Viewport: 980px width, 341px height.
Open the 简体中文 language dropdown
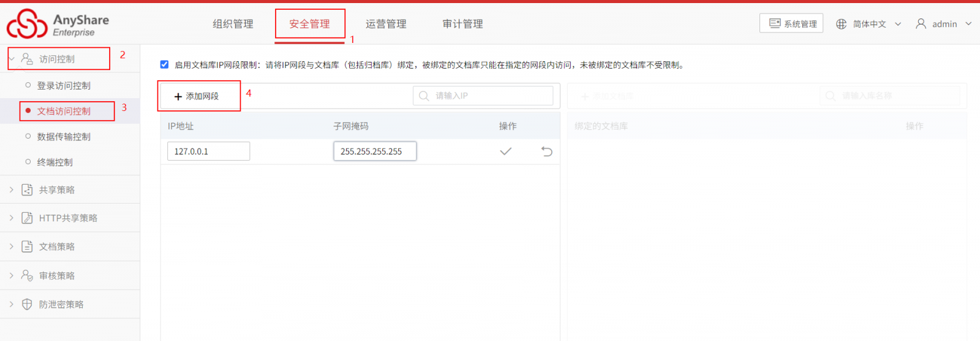click(869, 24)
